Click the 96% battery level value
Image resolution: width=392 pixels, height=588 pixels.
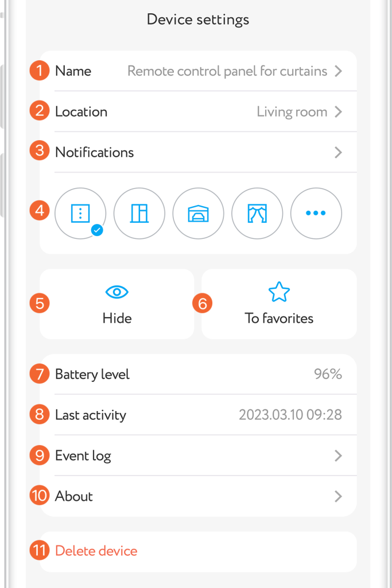328,374
